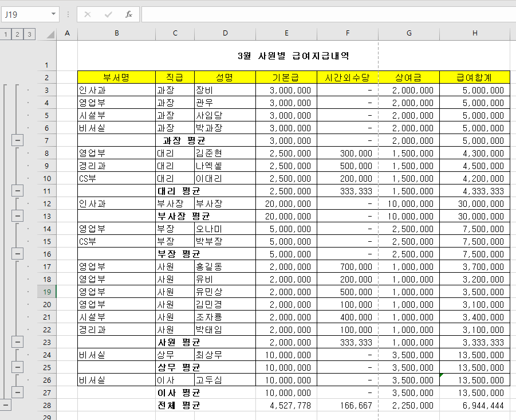Select the cell with name 유민상
The image size is (516, 420).
click(x=225, y=292)
